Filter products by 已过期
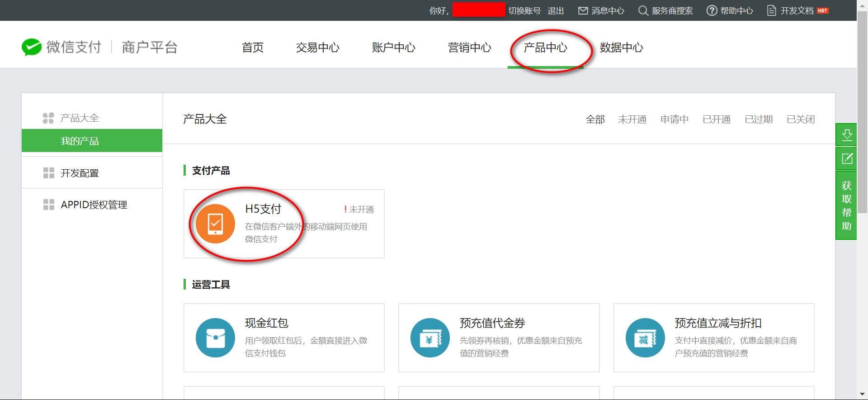Screen dimensions: 868x400 [x=759, y=119]
